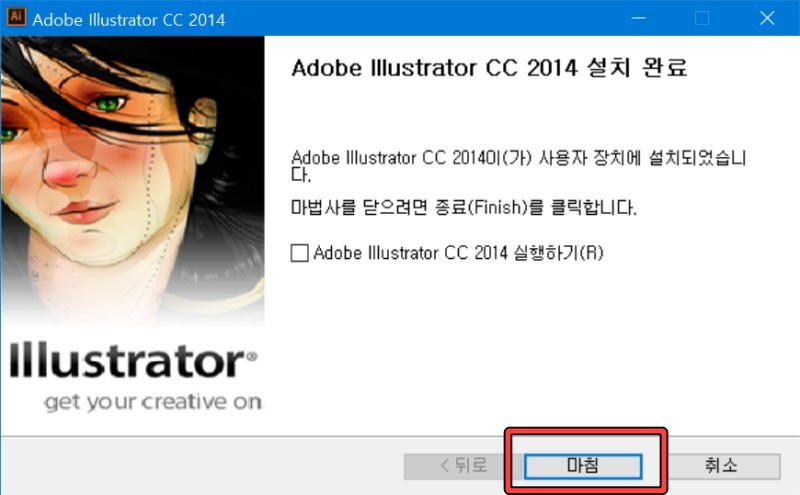Screen dimensions: 800x495
Task: Click the 'Adobe Illustrator CC 2014' title bar text
Action: point(129,19)
